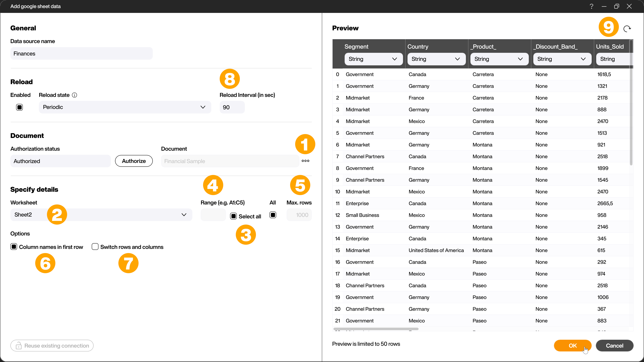Show the Reload state info tooltip icon
644x362 pixels.
tap(74, 95)
